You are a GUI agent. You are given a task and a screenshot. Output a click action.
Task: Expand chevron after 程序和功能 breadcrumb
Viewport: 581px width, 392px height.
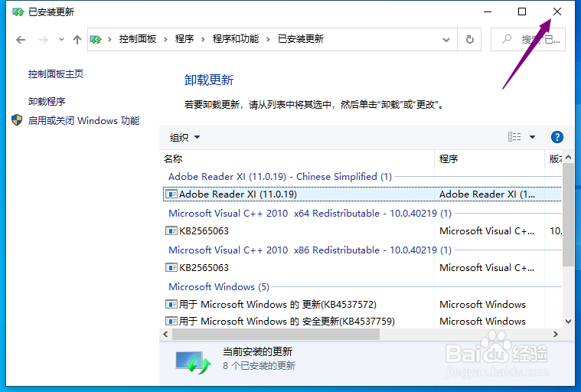(x=268, y=39)
